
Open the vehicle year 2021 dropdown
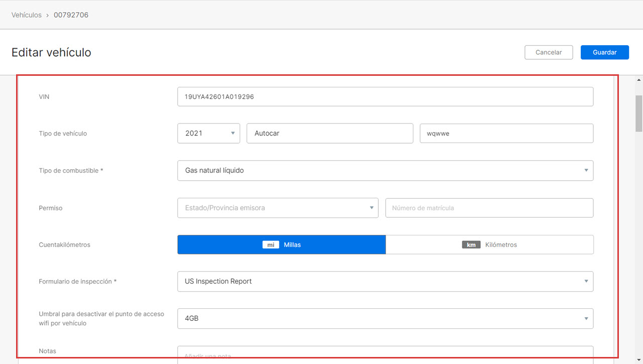208,133
